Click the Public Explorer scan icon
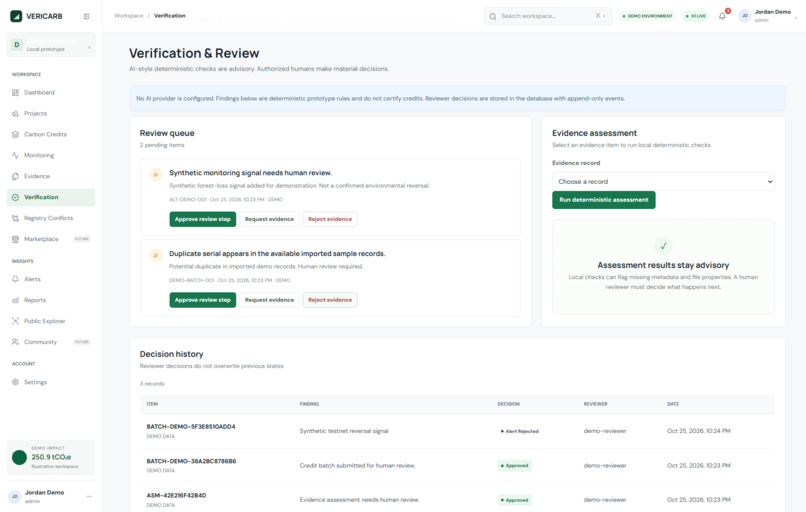806x512 pixels. click(x=15, y=321)
